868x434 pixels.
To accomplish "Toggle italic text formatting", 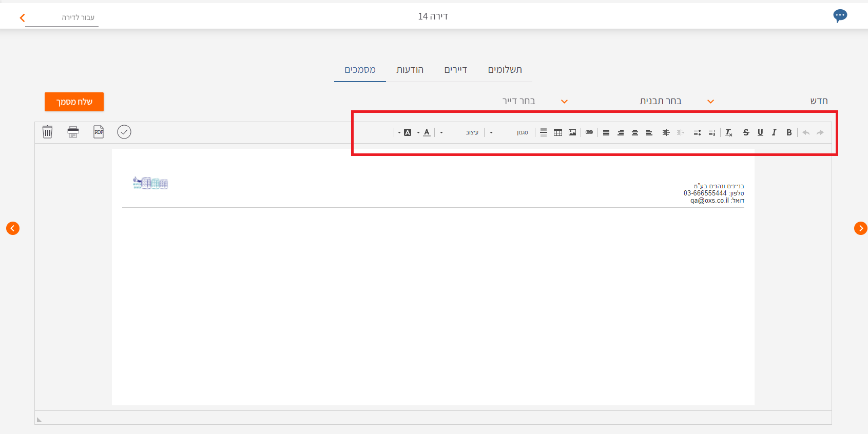I will point(774,132).
